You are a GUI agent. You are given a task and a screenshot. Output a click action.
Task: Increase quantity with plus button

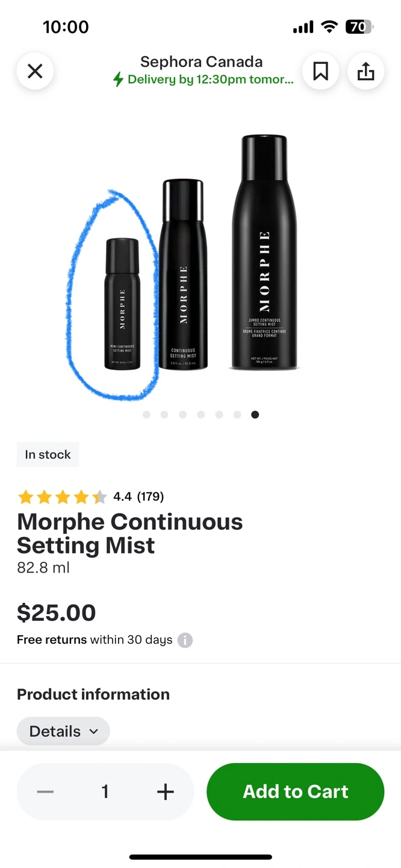click(x=165, y=791)
